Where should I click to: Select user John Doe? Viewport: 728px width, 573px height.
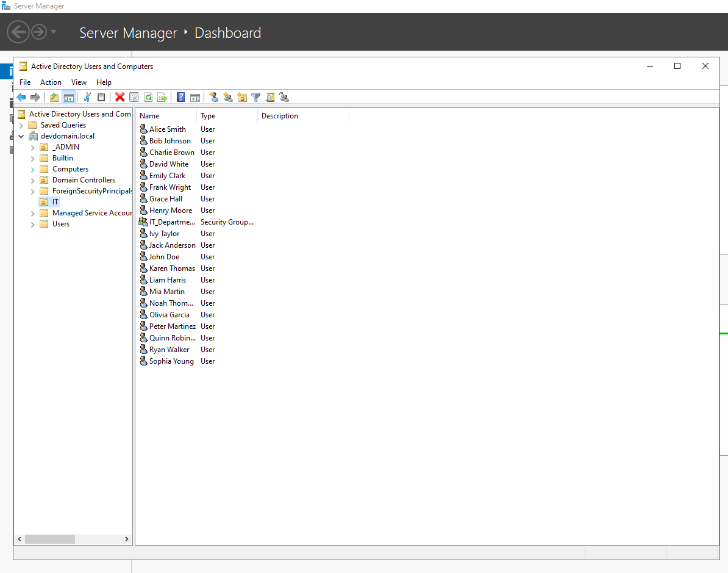tap(164, 257)
